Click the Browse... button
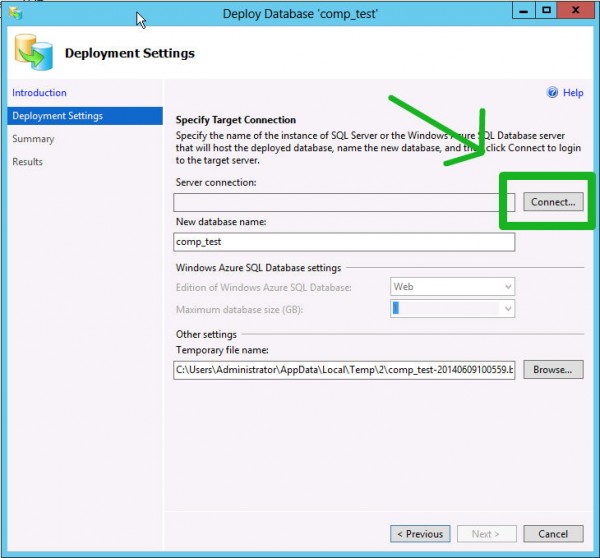Image resolution: width=600 pixels, height=558 pixels. click(553, 369)
